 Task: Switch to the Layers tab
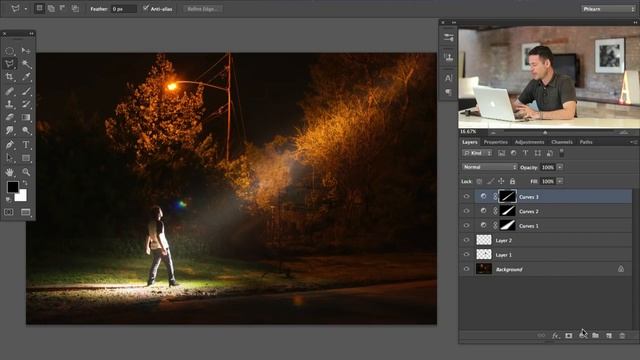coord(469,142)
